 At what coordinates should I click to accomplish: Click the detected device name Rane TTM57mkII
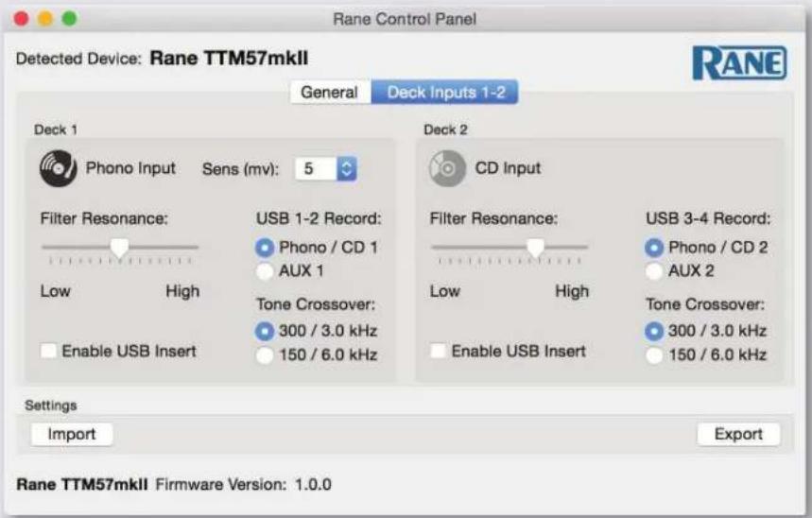(229, 58)
